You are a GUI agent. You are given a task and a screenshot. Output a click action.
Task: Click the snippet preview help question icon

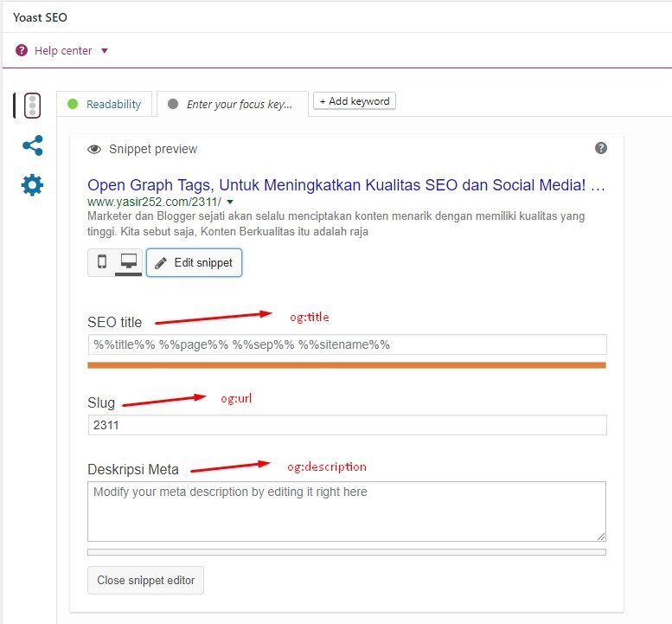601,148
